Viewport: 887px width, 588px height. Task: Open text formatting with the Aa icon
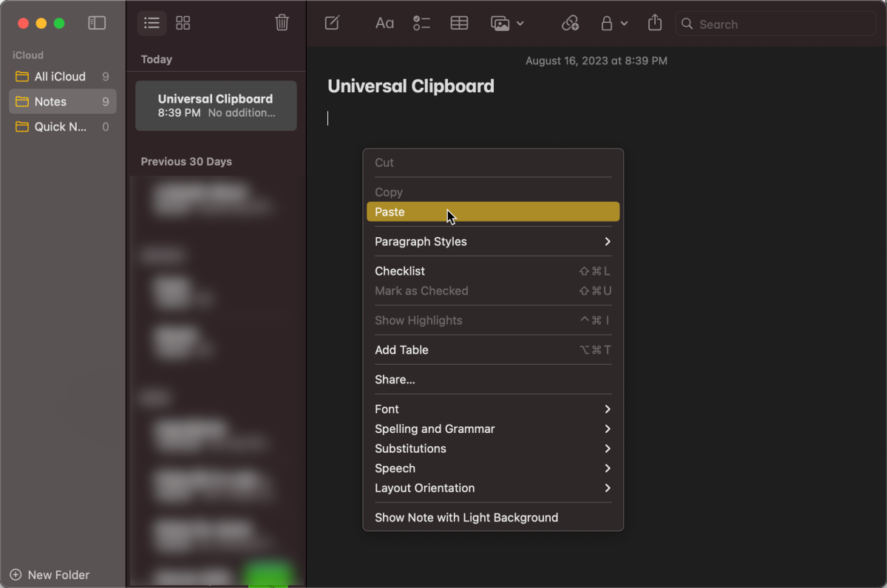[384, 23]
